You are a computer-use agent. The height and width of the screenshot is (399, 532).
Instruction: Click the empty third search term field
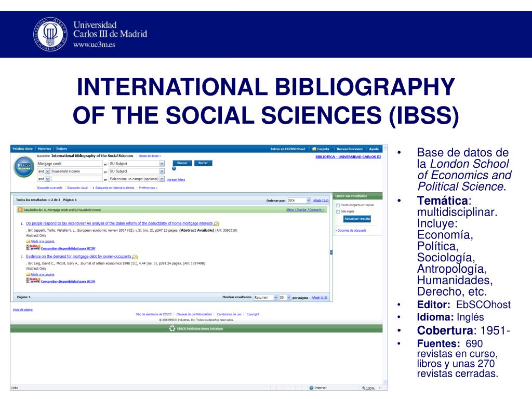point(77,179)
